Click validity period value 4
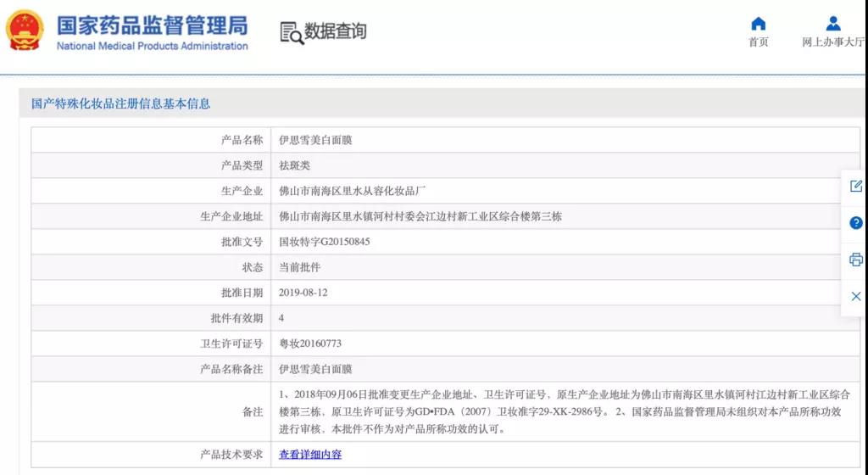The height and width of the screenshot is (475, 868). point(281,318)
